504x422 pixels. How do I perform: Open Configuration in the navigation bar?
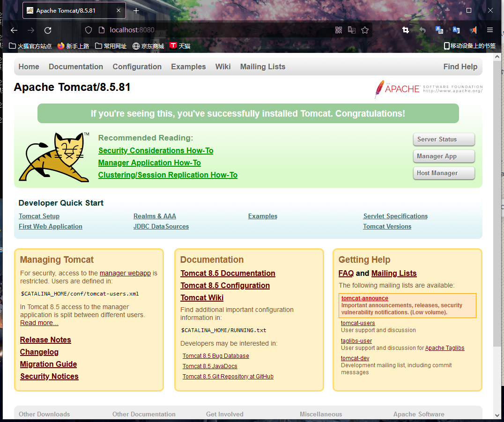click(x=137, y=67)
